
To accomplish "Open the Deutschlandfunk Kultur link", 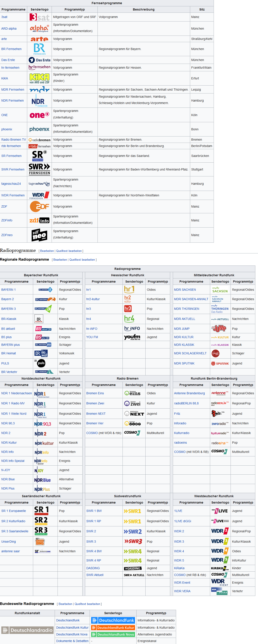I will pyautogui.click(x=72, y=628).
